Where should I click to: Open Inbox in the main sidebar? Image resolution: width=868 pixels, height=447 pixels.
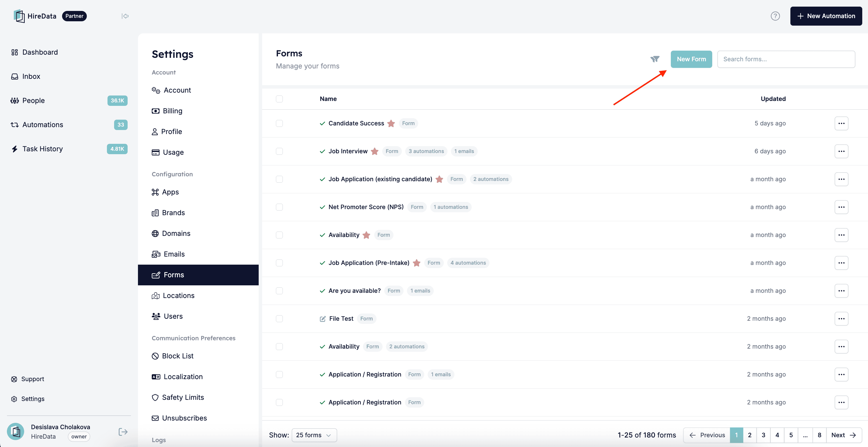pyautogui.click(x=25, y=77)
